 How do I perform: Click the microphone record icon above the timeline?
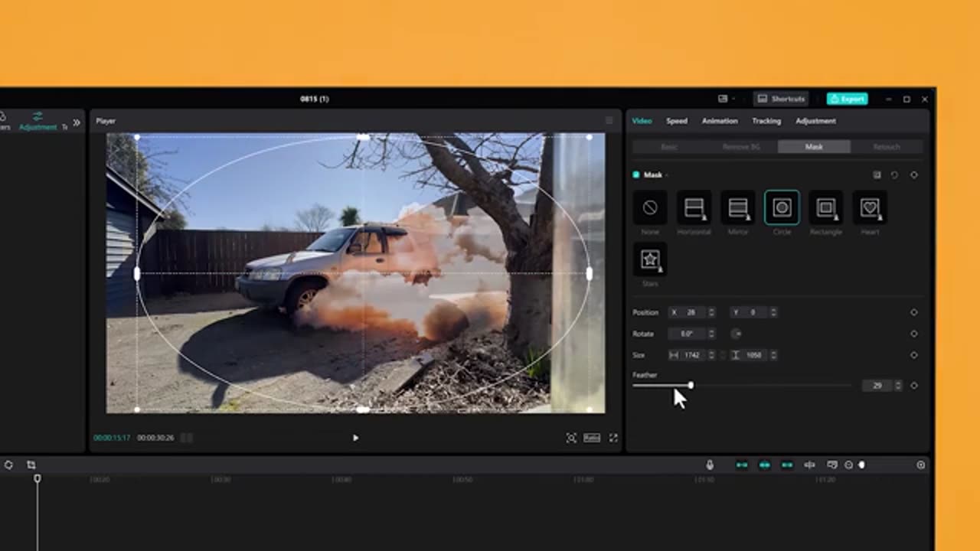coord(710,465)
